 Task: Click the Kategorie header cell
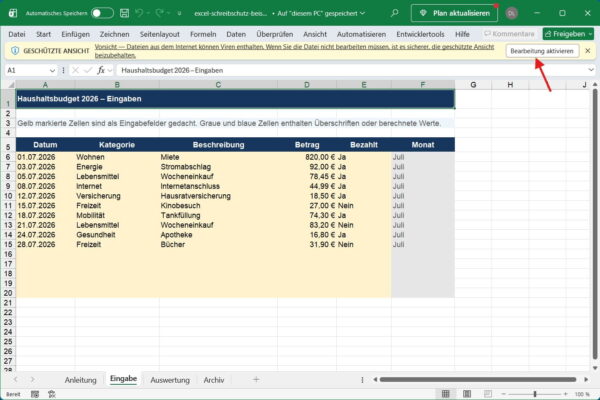point(117,145)
